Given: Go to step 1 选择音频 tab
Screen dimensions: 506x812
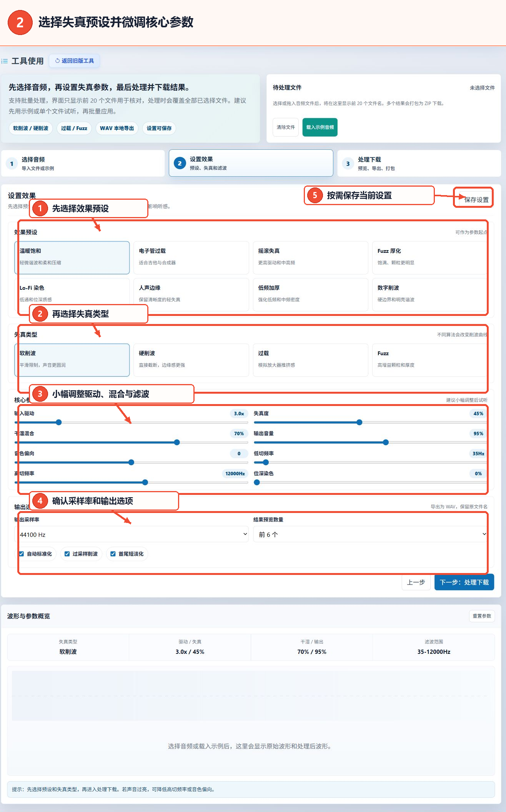Looking at the screenshot, I should (x=83, y=164).
